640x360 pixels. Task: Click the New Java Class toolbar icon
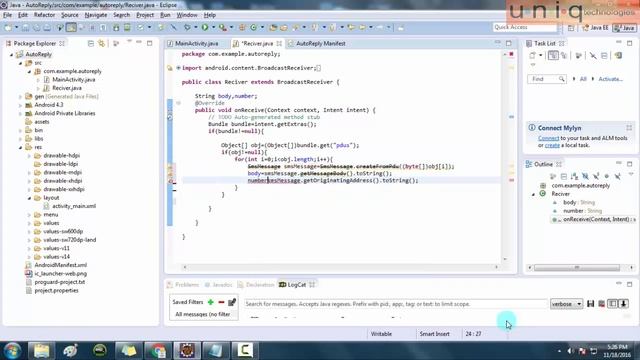tap(253, 27)
